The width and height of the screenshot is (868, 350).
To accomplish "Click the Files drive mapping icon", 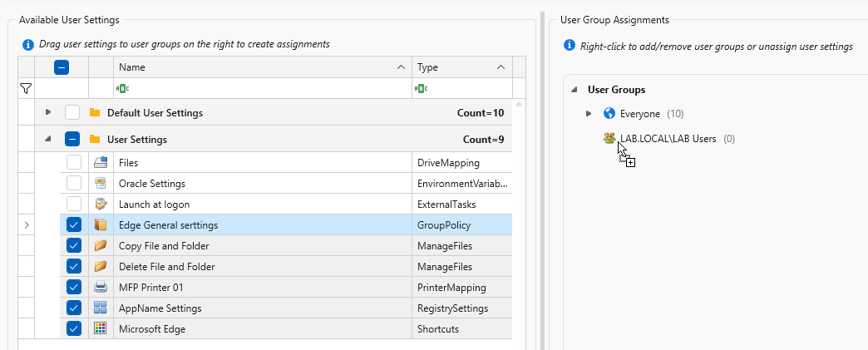I will (x=101, y=163).
